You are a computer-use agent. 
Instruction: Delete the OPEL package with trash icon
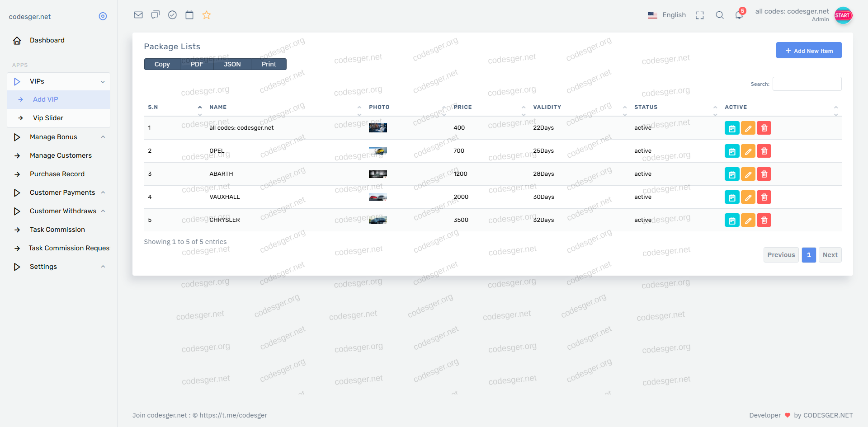(x=764, y=151)
